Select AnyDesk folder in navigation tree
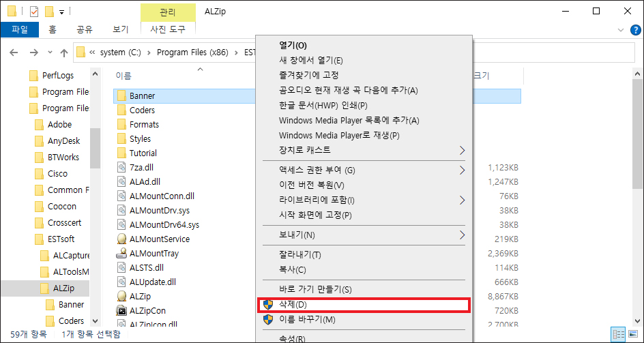This screenshot has height=343, width=644. 63,141
